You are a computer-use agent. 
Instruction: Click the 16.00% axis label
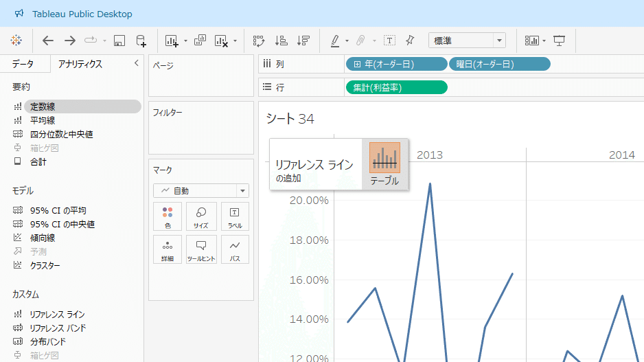click(309, 280)
